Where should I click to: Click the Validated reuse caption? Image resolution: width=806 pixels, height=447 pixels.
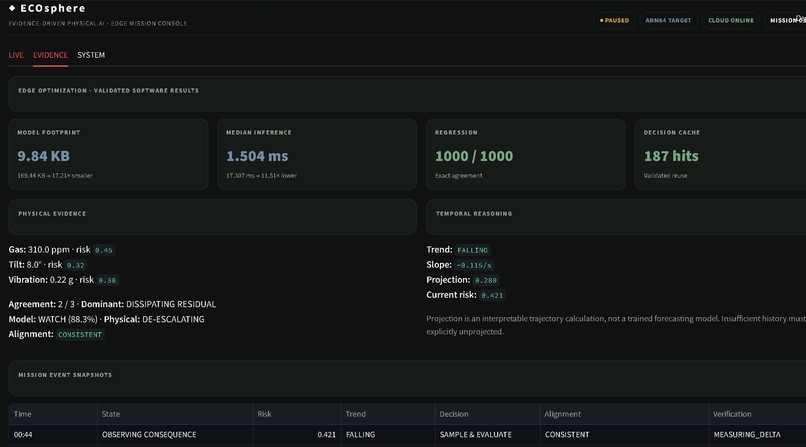point(665,176)
